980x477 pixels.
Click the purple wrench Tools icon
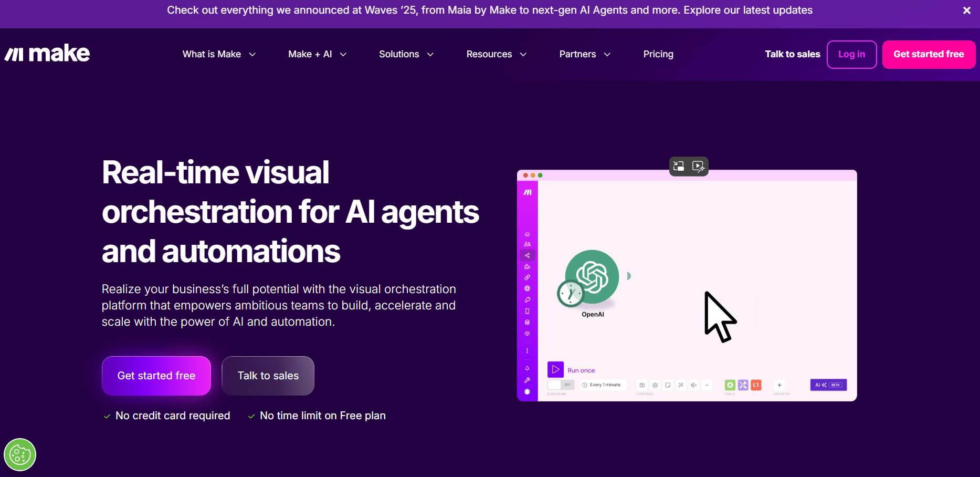click(x=743, y=385)
